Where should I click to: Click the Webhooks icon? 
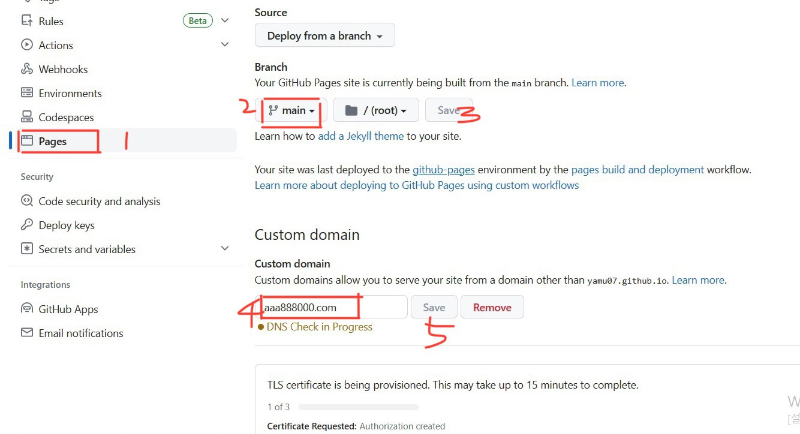point(27,68)
